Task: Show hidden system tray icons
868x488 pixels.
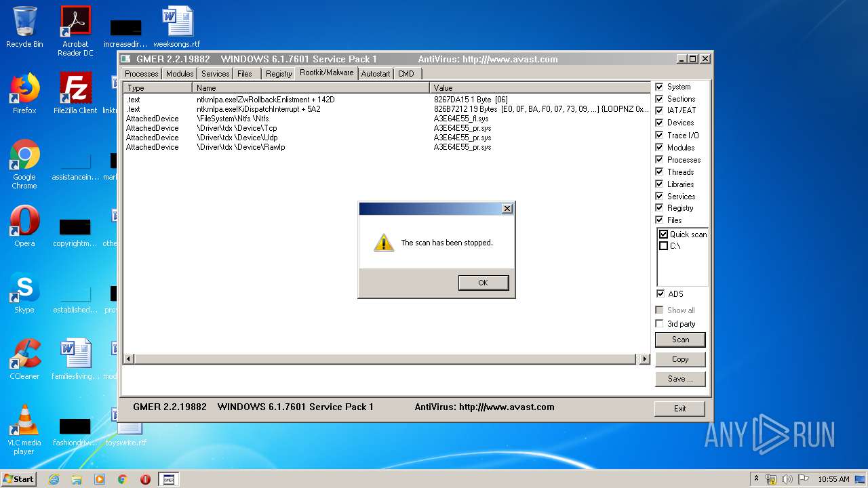Action: [756, 479]
